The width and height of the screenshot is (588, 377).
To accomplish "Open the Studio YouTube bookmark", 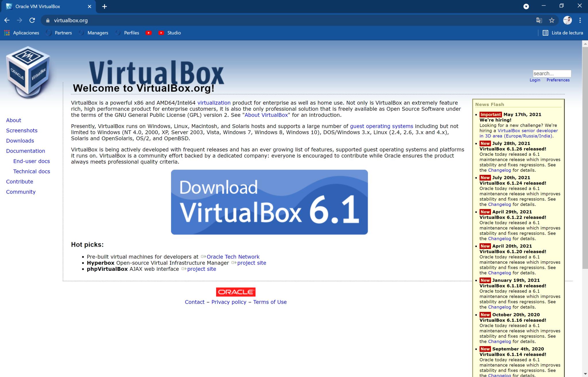I will [x=170, y=33].
